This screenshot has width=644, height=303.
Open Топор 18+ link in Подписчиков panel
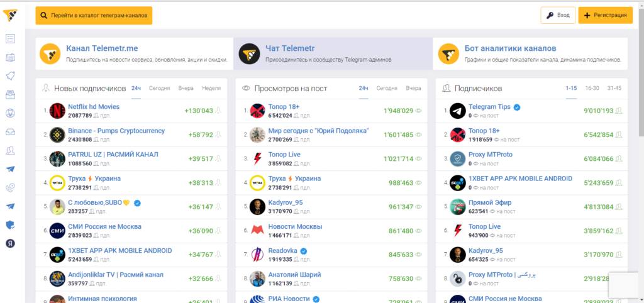coord(484,131)
